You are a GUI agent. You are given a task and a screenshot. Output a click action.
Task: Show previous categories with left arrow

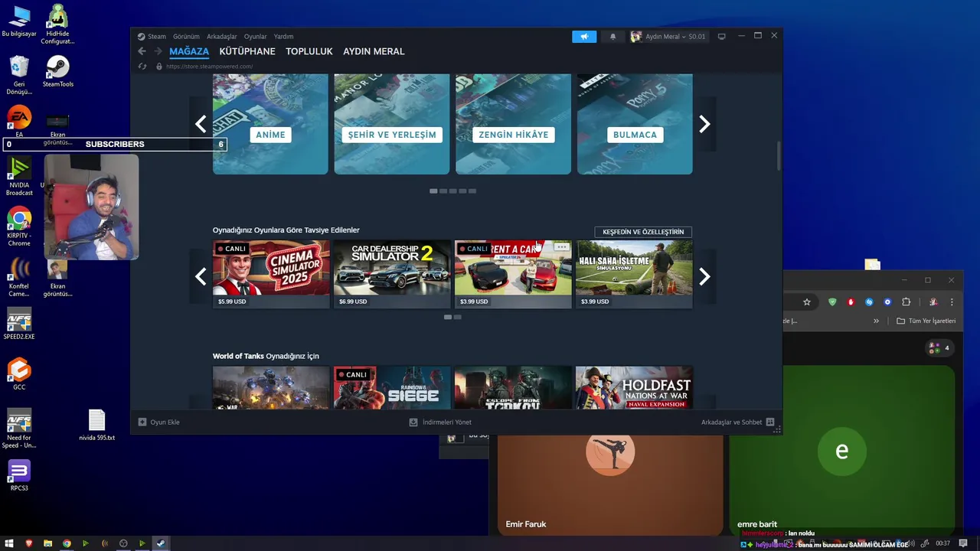[x=201, y=124]
